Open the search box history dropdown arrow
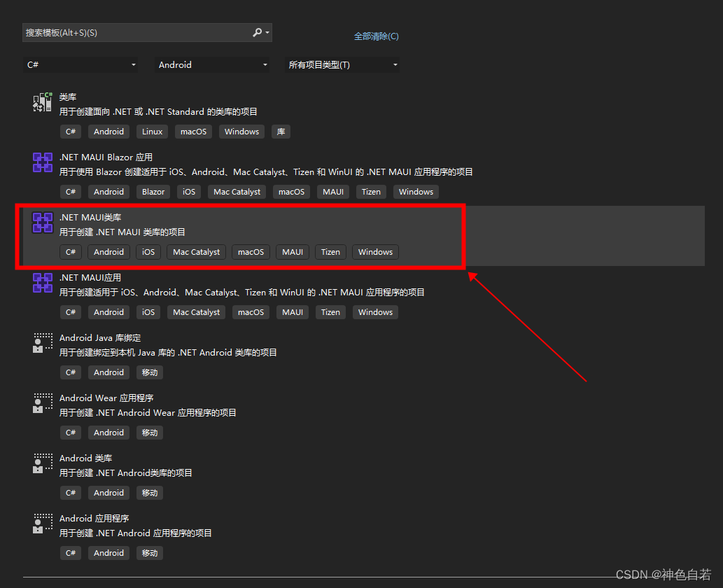Viewport: 723px width, 588px height. click(267, 33)
